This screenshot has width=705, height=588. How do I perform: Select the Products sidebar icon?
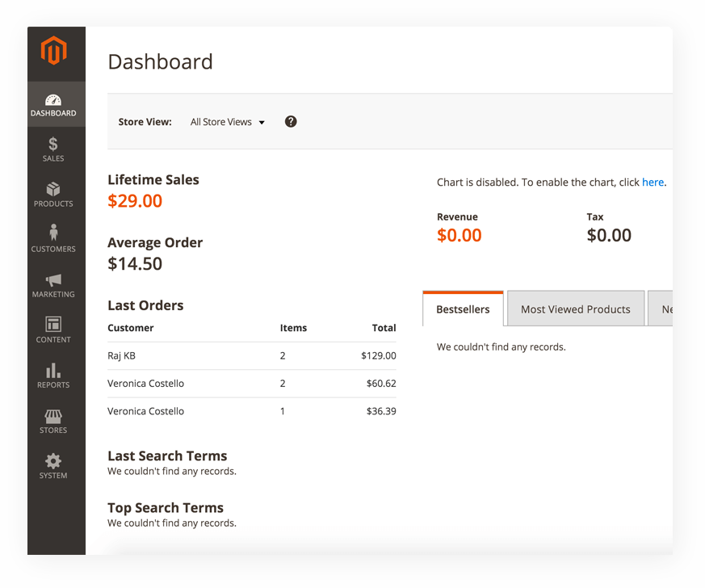[x=52, y=190]
